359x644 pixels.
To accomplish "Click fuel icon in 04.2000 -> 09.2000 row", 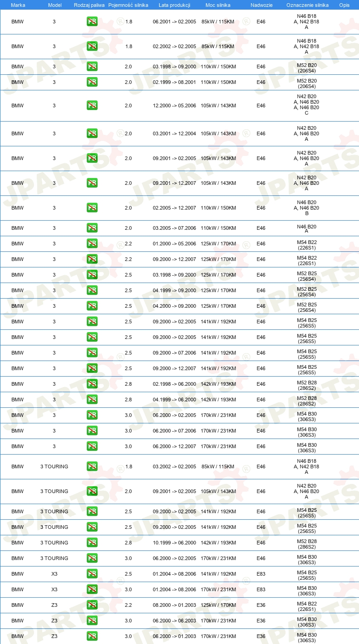I will click(x=92, y=306).
